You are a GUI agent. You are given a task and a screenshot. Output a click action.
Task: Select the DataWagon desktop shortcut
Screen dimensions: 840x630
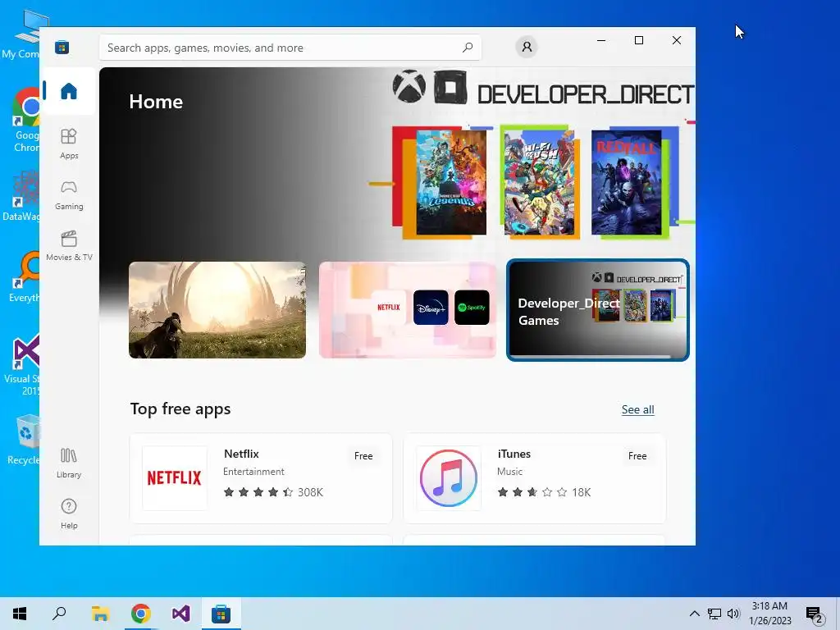click(x=21, y=195)
